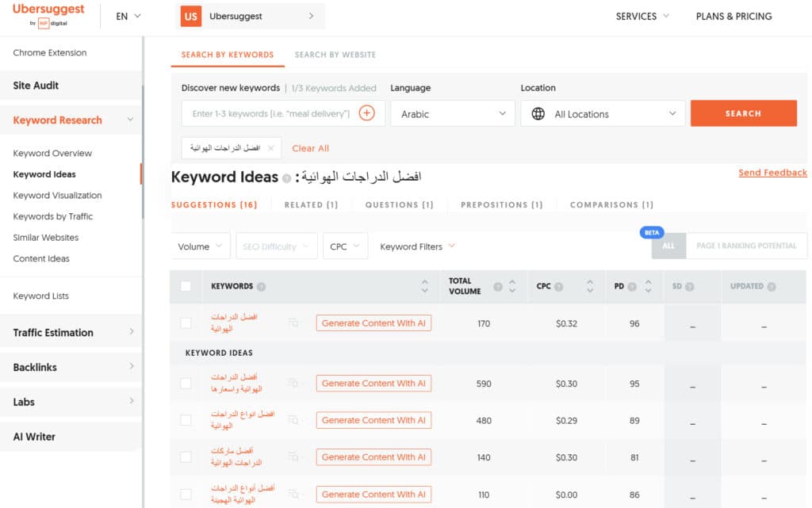Click the Clear All link

tap(310, 148)
